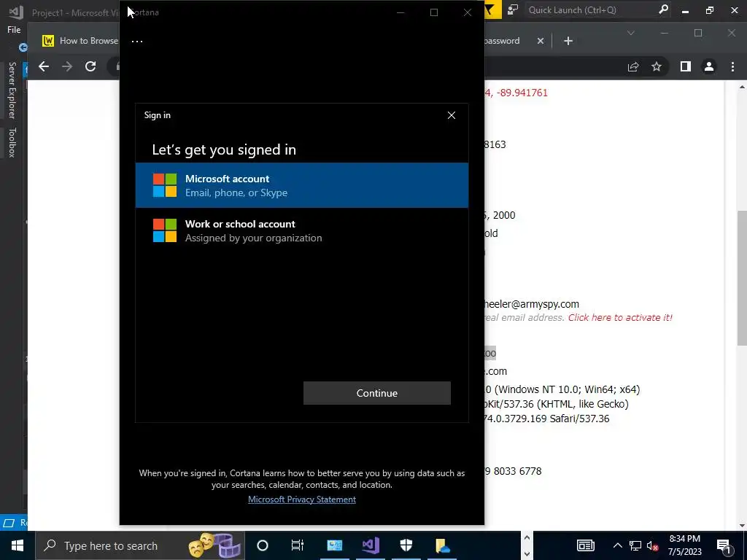Image resolution: width=747 pixels, height=560 pixels.
Task: Open a new Chrome tab
Action: [568, 41]
